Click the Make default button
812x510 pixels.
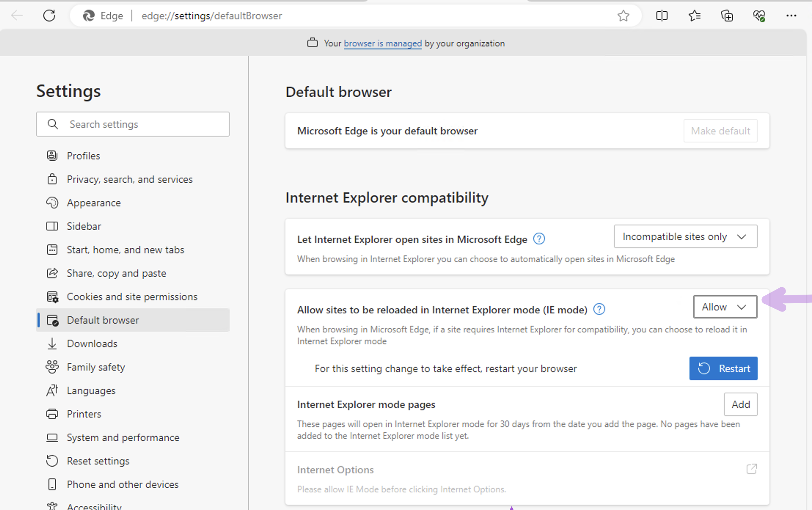coord(720,131)
